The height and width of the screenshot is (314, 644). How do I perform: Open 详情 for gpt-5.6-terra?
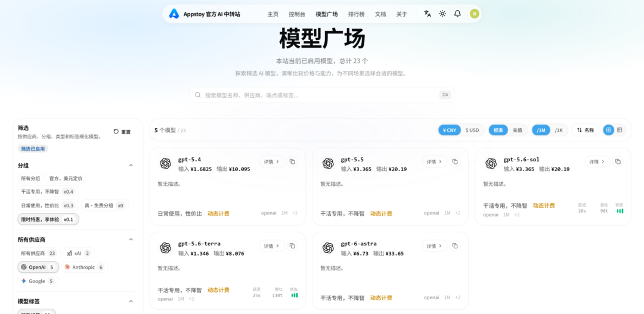click(x=272, y=246)
